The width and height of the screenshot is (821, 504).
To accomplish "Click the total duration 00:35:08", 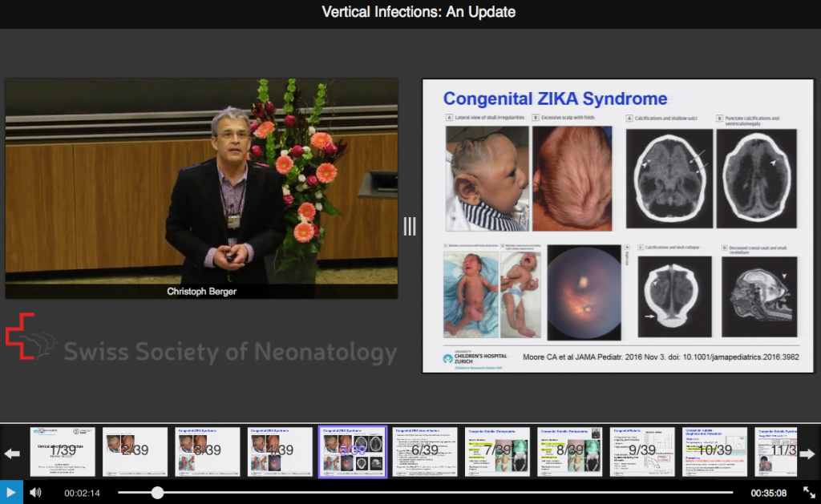I will coord(769,493).
